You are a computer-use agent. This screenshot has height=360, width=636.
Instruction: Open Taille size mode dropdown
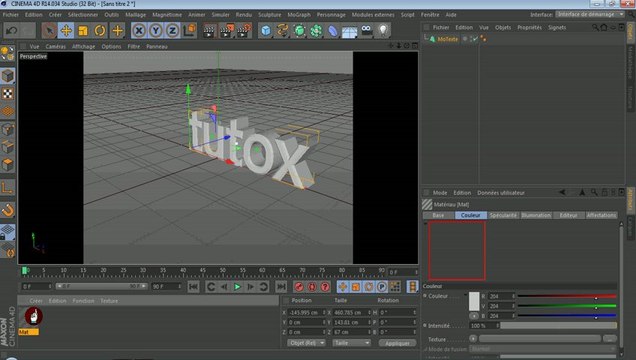pos(351,343)
